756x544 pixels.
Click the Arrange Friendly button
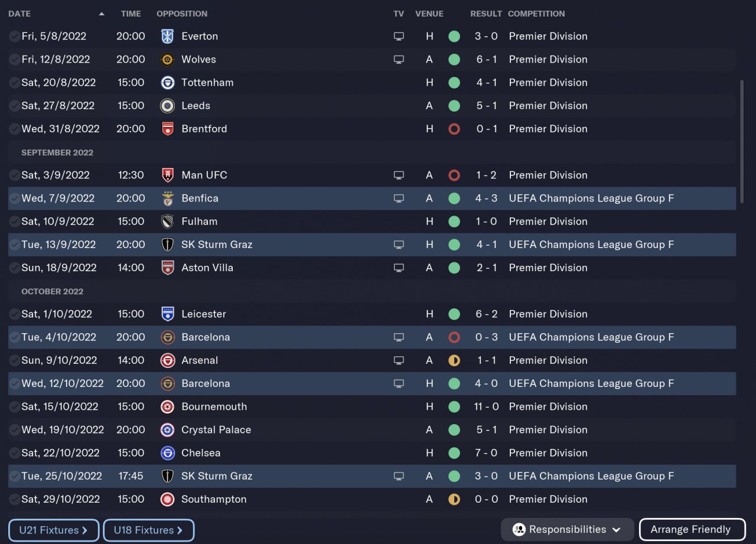pos(692,530)
